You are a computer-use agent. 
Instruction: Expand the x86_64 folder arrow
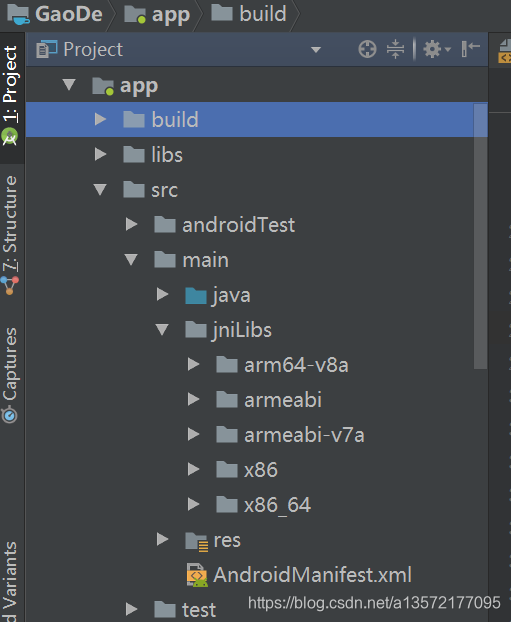click(x=193, y=504)
